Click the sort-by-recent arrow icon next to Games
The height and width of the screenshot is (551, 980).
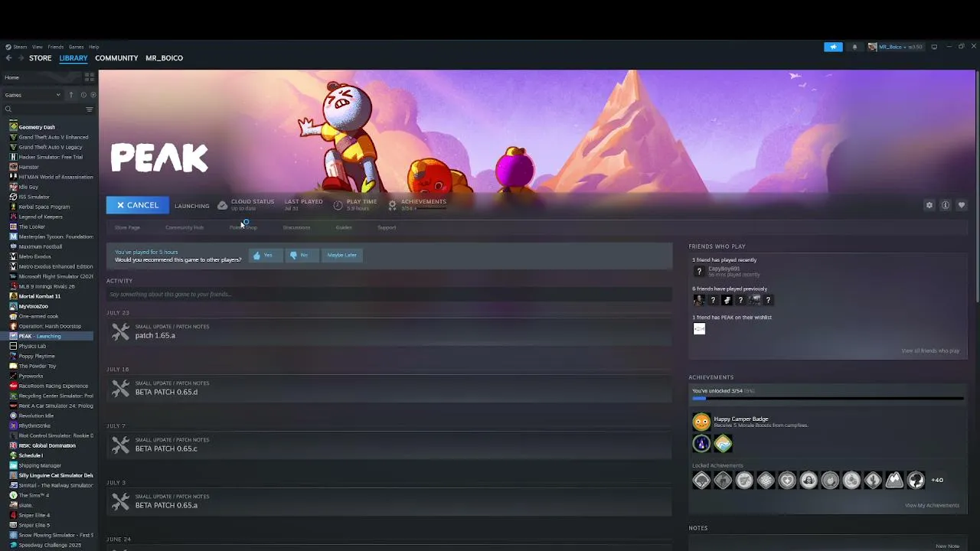71,95
